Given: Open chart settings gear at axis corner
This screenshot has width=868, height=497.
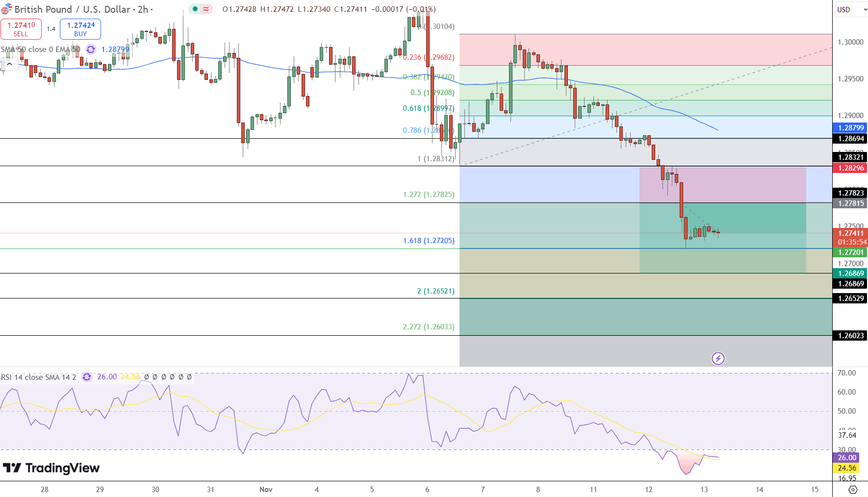Looking at the screenshot, I should coord(853,490).
